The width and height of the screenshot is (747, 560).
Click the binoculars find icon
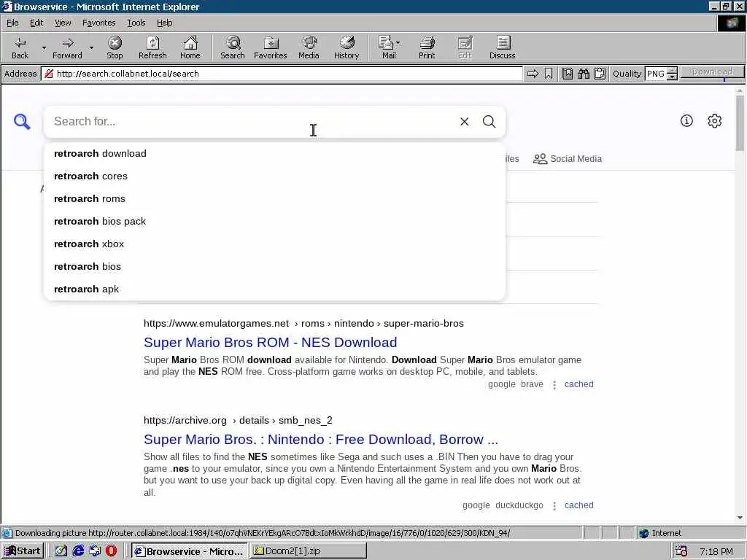click(x=584, y=74)
